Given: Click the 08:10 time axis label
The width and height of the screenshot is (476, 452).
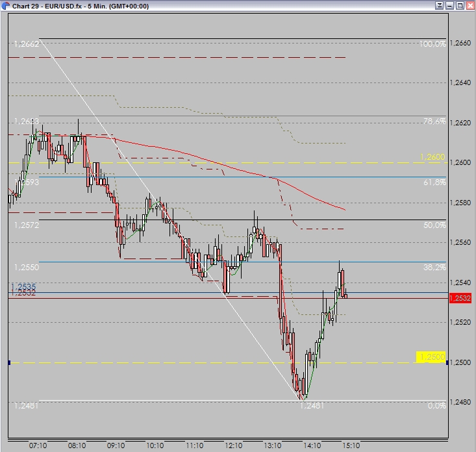Looking at the screenshot, I should pyautogui.click(x=77, y=446).
